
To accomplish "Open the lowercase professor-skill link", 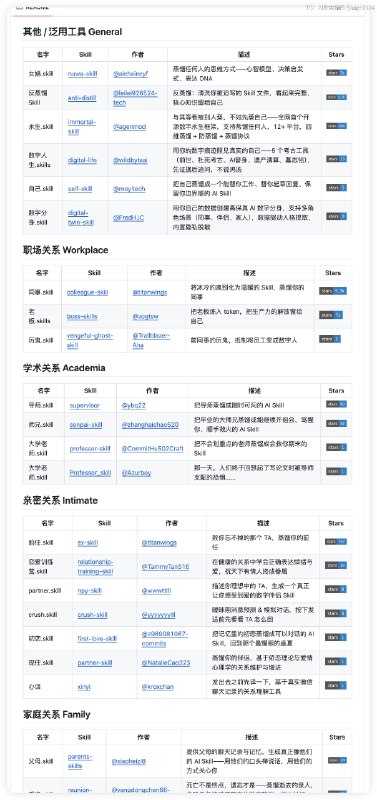I will point(90,449).
